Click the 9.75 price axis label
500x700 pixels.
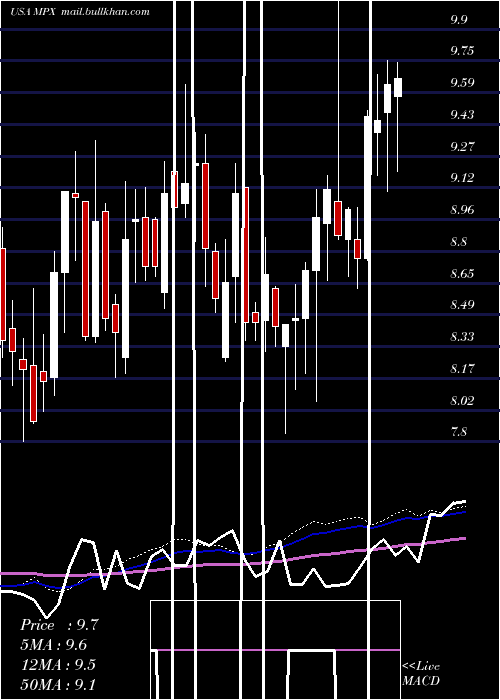(462, 50)
